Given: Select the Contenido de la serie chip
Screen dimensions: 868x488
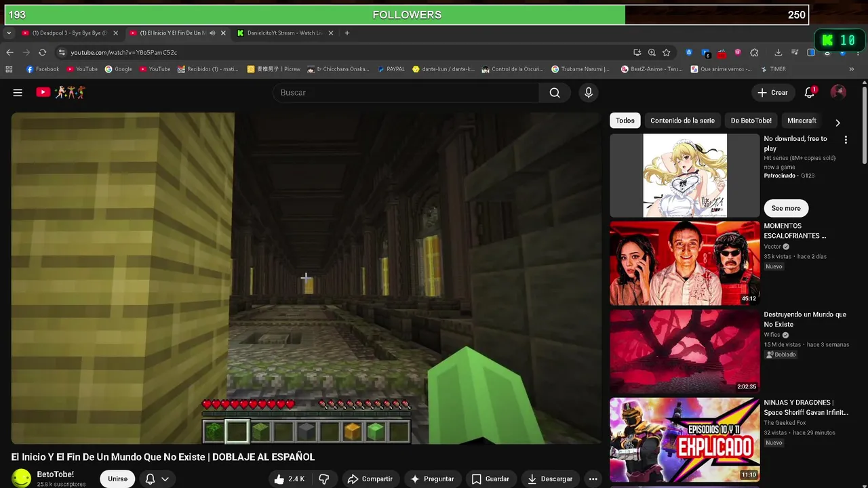Looking at the screenshot, I should click(682, 121).
